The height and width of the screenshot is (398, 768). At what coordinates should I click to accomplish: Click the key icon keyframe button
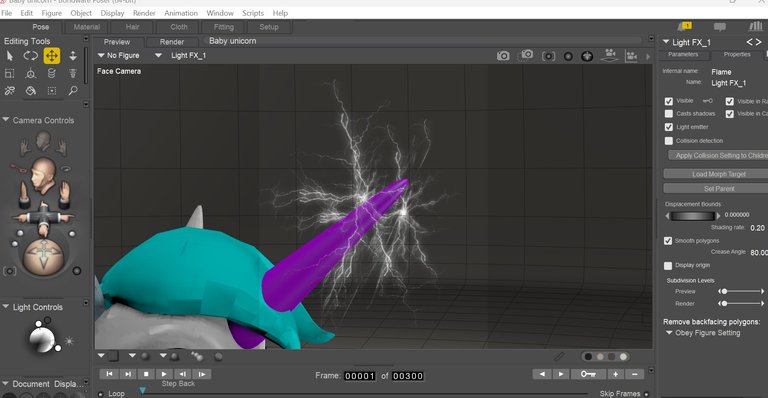(x=588, y=374)
